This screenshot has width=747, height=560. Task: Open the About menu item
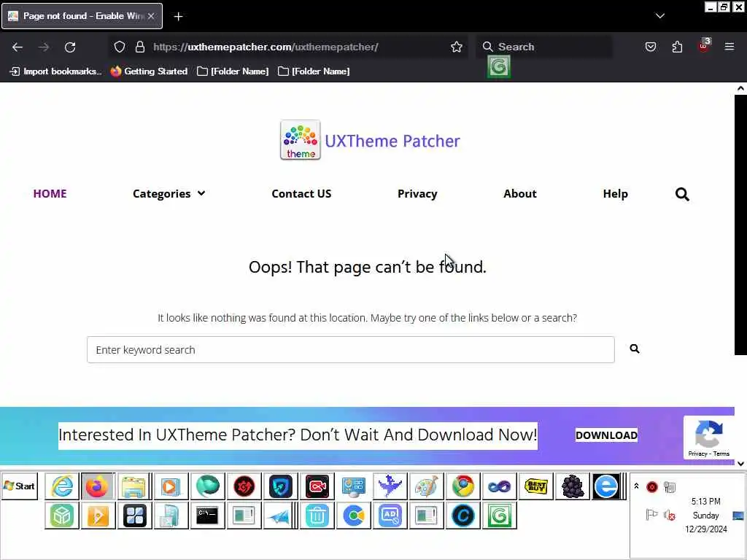tap(520, 194)
